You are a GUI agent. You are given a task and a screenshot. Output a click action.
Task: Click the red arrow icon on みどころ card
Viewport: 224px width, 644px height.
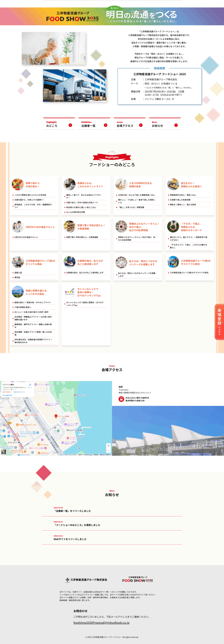coord(70,125)
